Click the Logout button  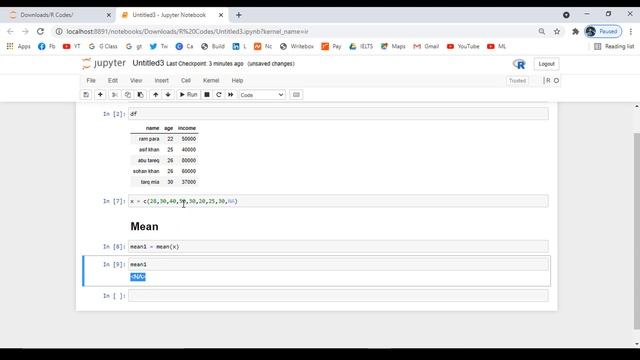tap(546, 64)
